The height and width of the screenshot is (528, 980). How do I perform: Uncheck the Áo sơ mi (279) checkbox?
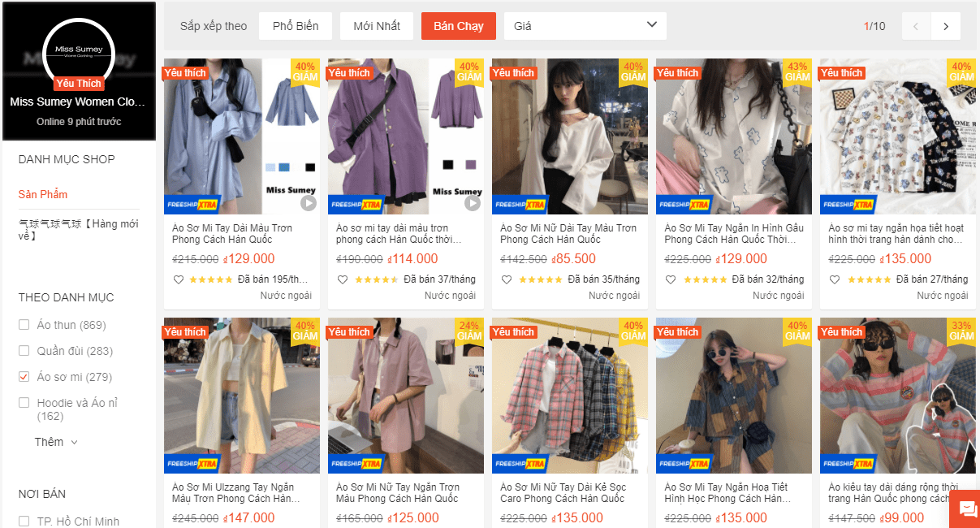pos(24,377)
